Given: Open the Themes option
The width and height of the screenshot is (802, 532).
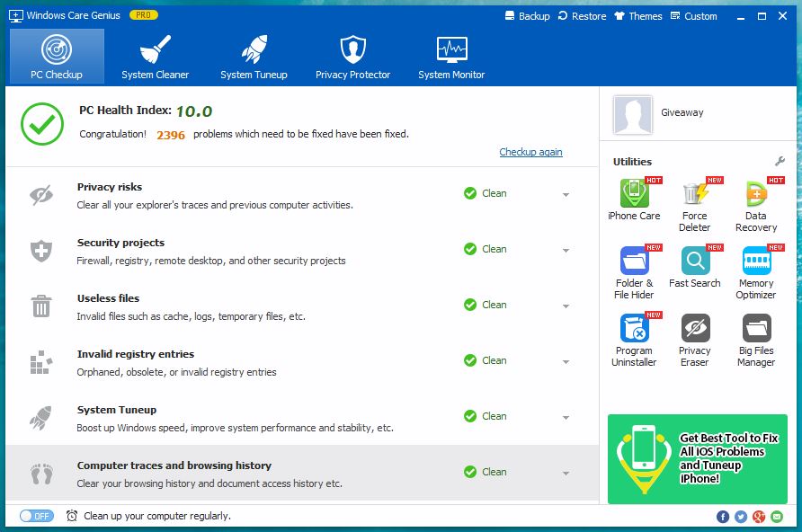Looking at the screenshot, I should tap(638, 16).
